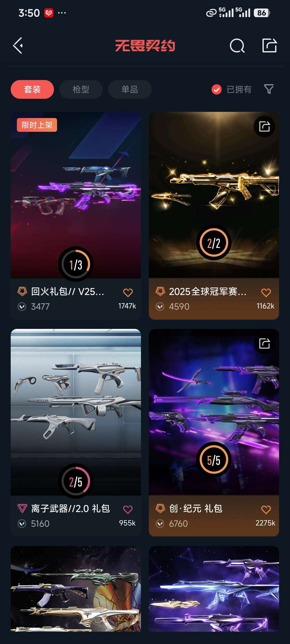Open the white Ion weapons thumbnail
This screenshot has width=290, height=644.
(76, 412)
